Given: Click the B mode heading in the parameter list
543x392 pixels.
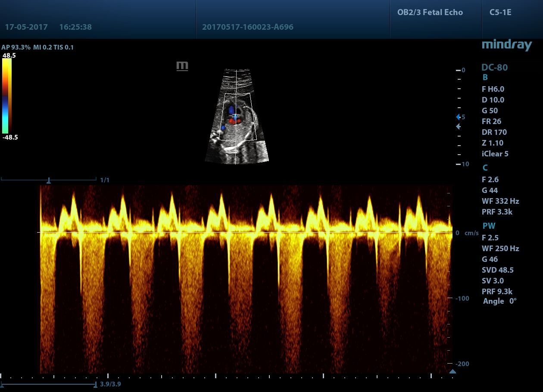Looking at the screenshot, I should point(485,78).
